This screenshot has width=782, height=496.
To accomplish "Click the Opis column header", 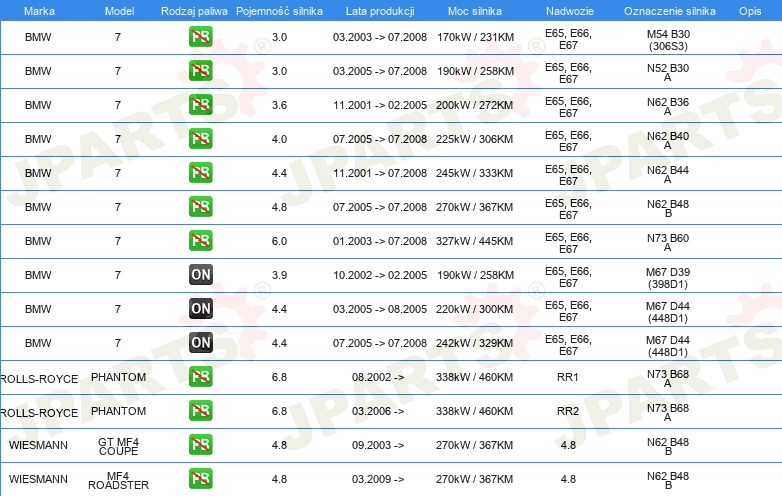I will (750, 11).
